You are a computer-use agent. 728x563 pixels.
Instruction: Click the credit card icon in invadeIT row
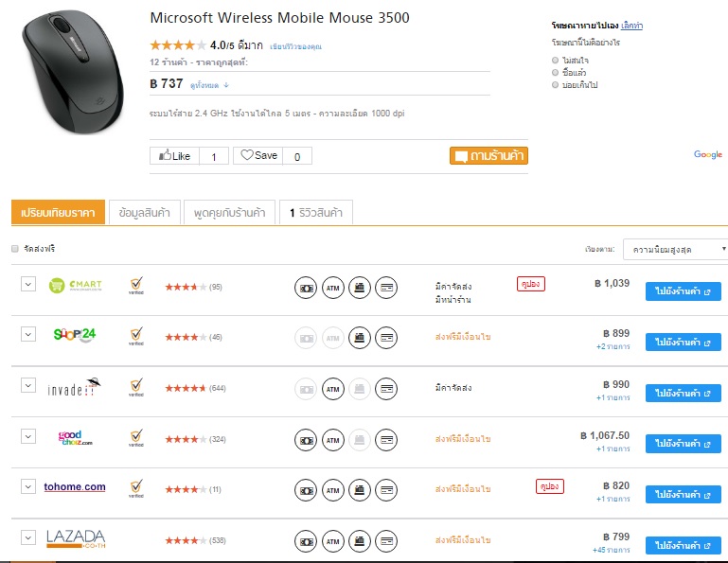(x=386, y=389)
